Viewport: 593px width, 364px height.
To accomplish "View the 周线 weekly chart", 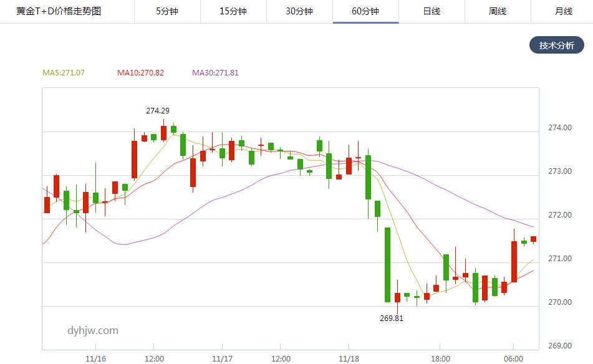I will click(x=497, y=11).
